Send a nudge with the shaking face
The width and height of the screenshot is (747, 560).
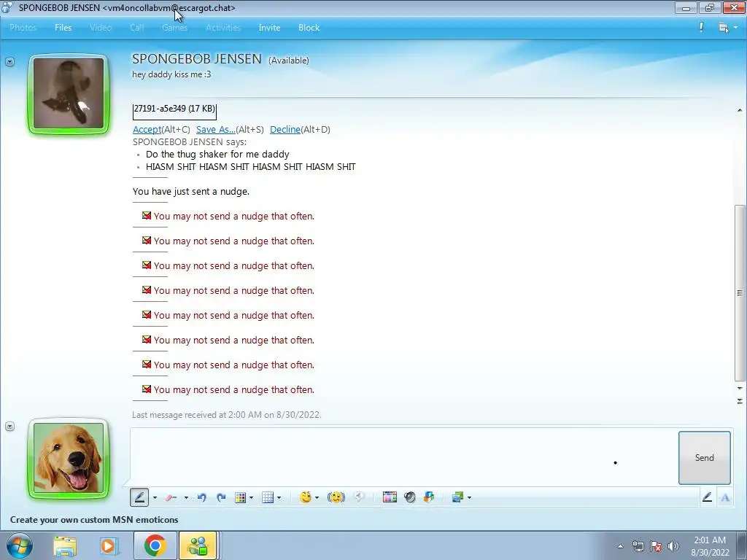pyautogui.click(x=336, y=497)
